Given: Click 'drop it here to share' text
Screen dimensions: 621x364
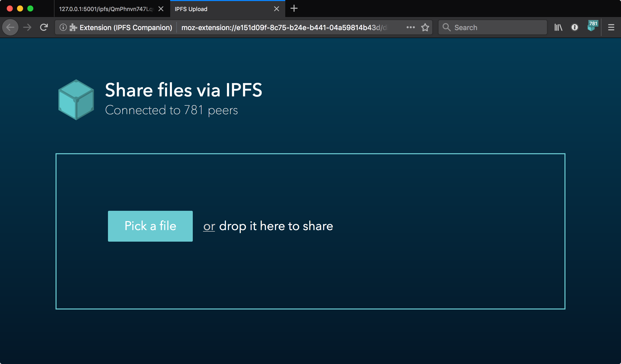Looking at the screenshot, I should point(276,226).
